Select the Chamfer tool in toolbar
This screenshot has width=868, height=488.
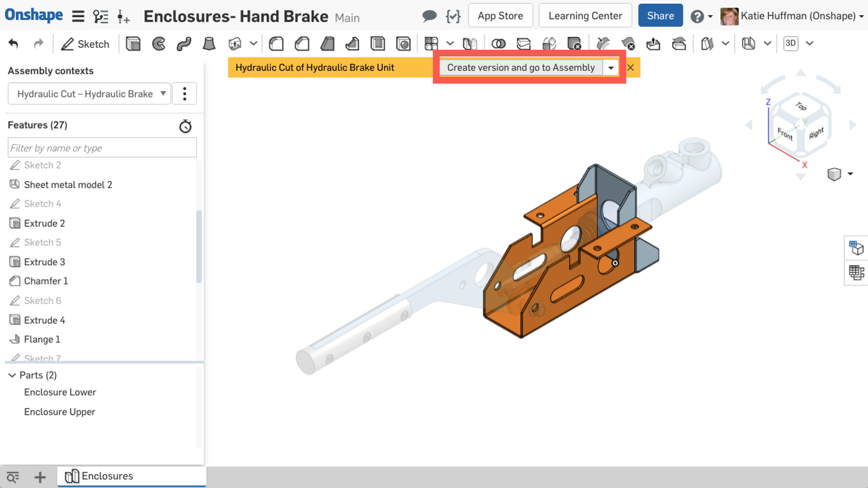pos(302,44)
